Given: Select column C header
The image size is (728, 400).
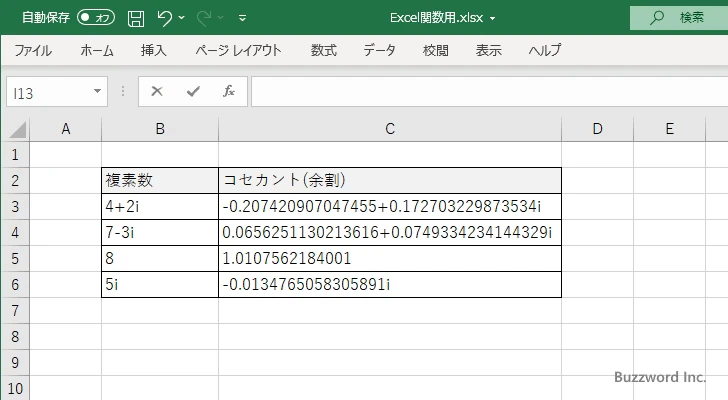Looking at the screenshot, I should coord(390,129).
